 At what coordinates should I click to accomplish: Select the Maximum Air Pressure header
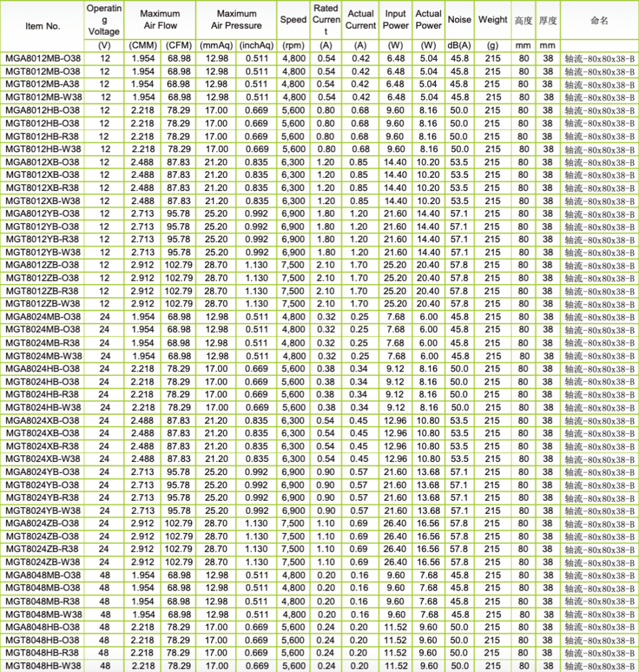pyautogui.click(x=236, y=20)
